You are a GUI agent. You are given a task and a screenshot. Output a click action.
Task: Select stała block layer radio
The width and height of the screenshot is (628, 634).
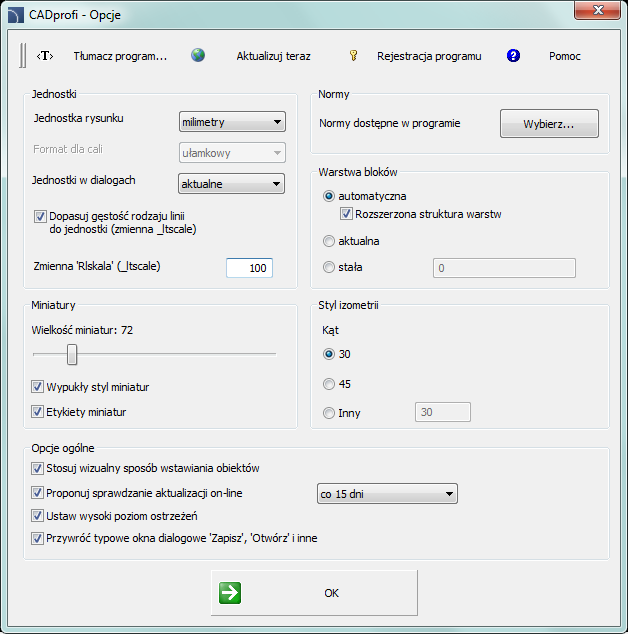[329, 267]
